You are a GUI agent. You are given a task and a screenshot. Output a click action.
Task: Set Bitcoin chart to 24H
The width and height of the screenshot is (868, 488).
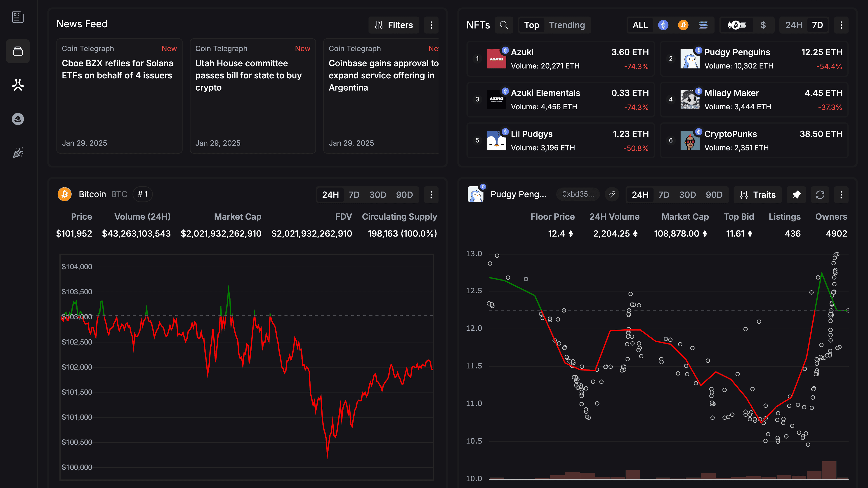click(330, 195)
